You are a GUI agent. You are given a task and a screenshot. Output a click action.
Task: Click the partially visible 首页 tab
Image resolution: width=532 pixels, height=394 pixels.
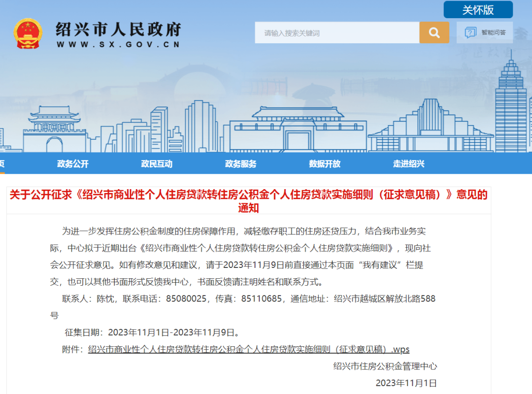2,164
